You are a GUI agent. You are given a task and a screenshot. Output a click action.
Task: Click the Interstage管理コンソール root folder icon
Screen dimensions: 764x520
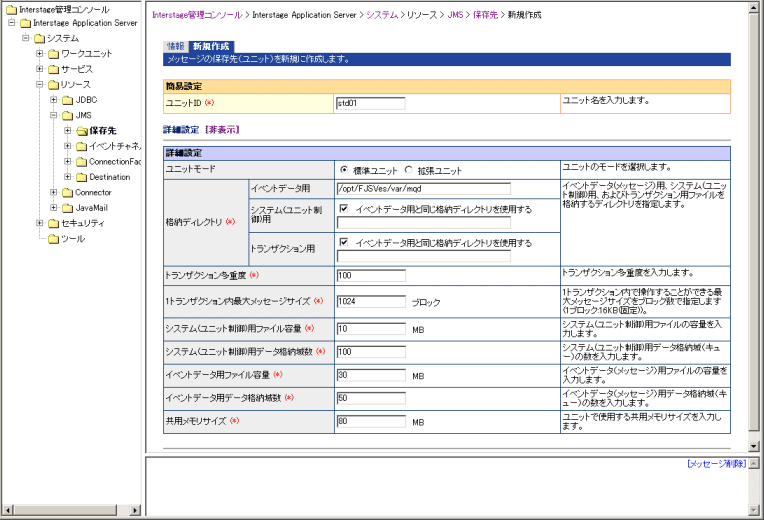10,9
